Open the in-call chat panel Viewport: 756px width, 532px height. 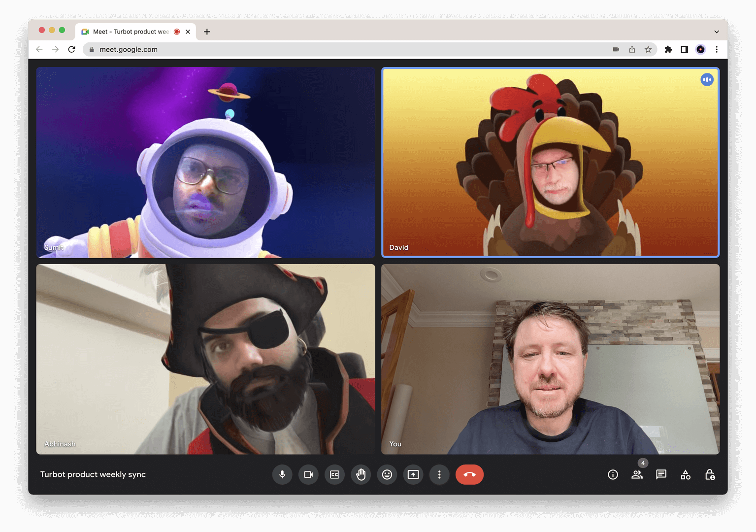tap(660, 474)
